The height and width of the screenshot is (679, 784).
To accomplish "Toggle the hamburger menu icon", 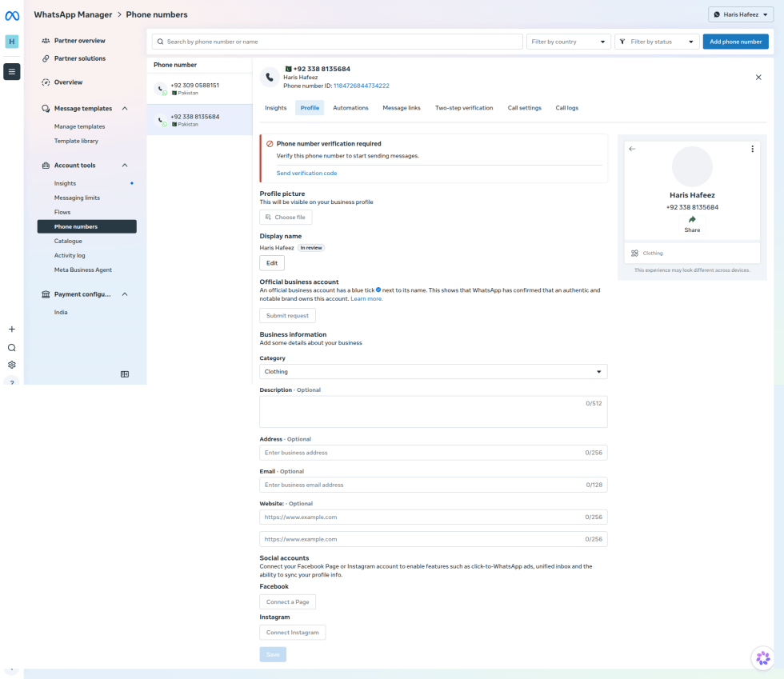I will (11, 71).
